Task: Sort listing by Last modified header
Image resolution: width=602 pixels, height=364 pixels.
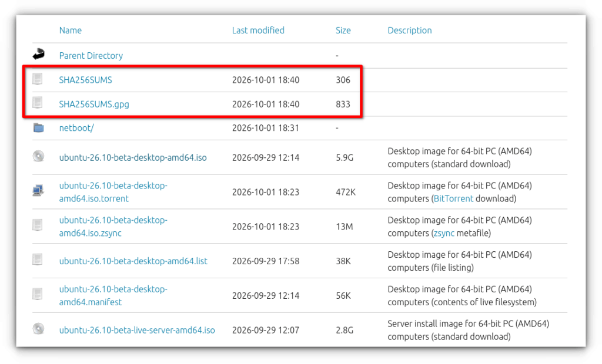Action: tap(258, 31)
